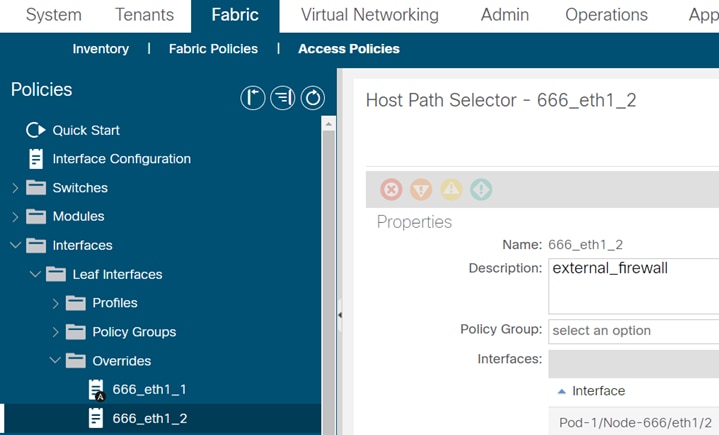Collapse the Interfaces folder chevron
The width and height of the screenshot is (719, 435).
pyautogui.click(x=15, y=245)
